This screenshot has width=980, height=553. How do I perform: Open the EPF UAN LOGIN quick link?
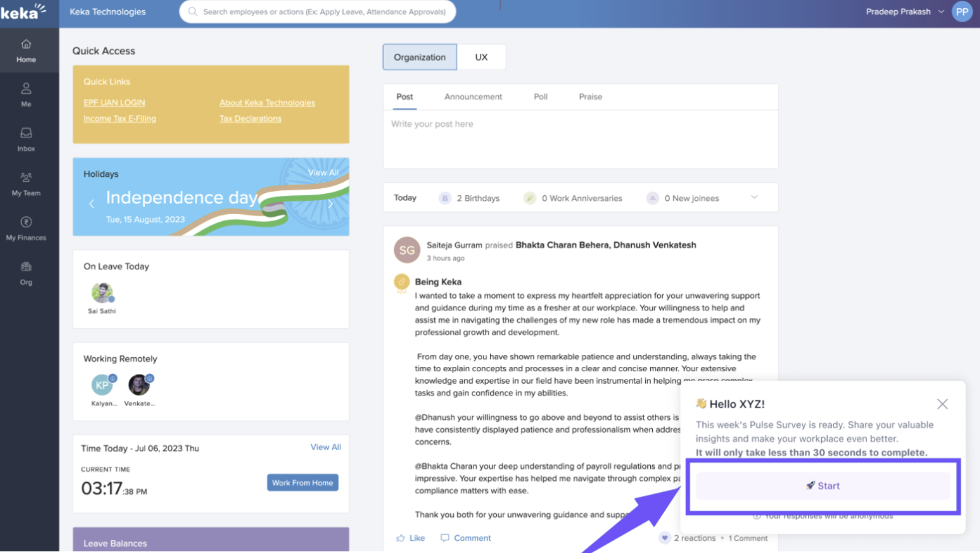pos(114,103)
